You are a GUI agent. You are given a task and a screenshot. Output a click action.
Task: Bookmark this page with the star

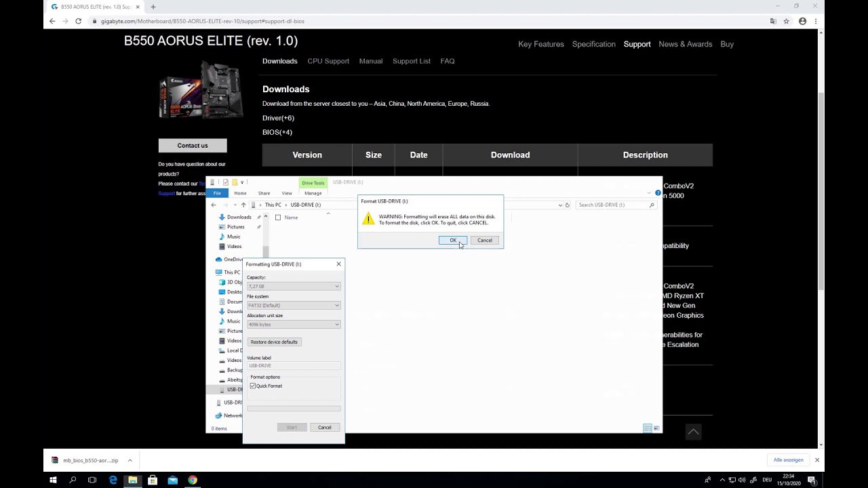tap(787, 21)
